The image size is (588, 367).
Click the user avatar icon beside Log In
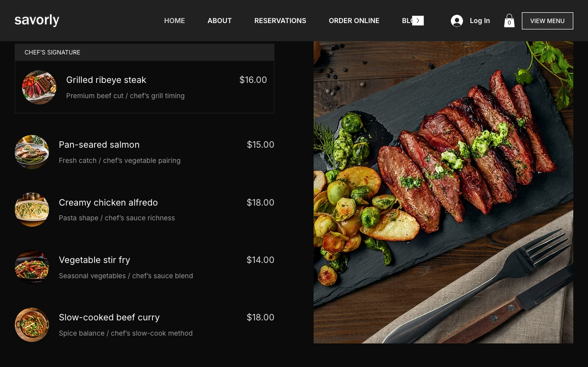[457, 21]
